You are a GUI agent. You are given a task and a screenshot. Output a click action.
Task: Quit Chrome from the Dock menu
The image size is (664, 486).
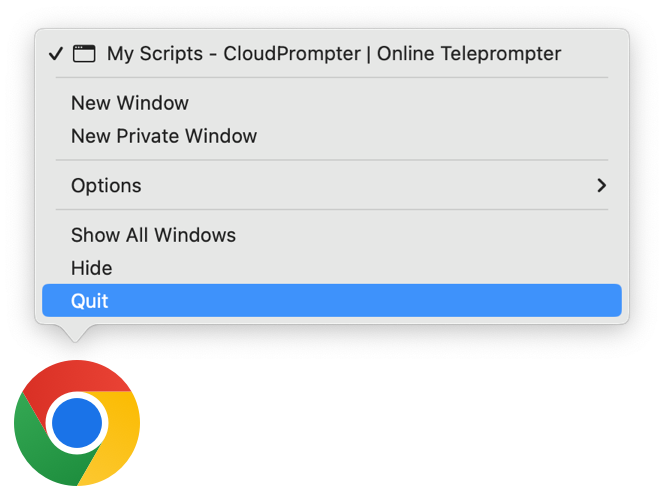pyautogui.click(x=90, y=301)
